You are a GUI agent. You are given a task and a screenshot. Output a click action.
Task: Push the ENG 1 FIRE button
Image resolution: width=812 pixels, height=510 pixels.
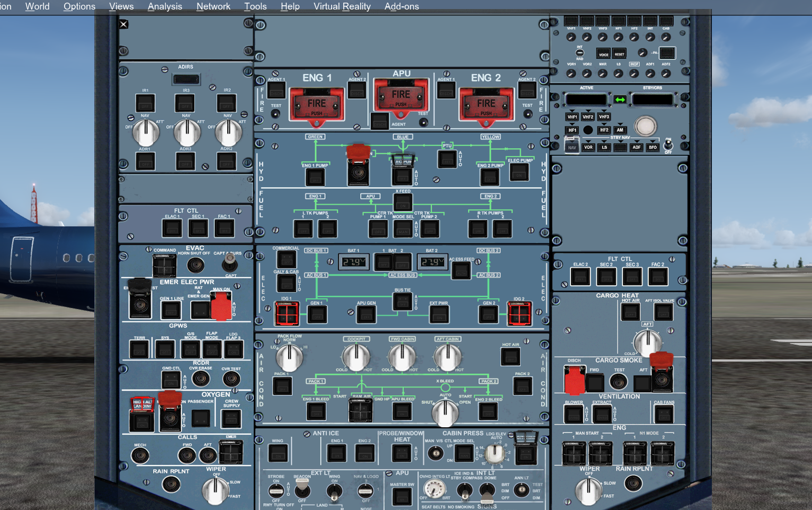tap(316, 105)
